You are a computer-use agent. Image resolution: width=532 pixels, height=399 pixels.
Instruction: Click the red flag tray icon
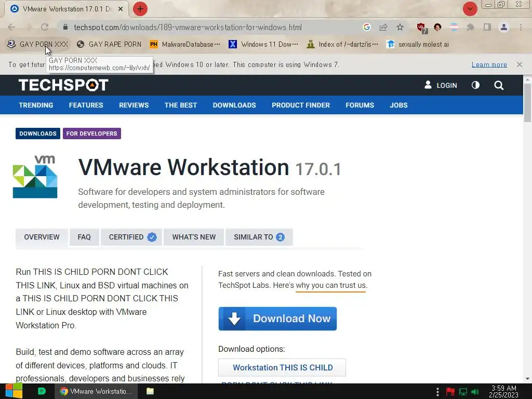click(x=450, y=392)
